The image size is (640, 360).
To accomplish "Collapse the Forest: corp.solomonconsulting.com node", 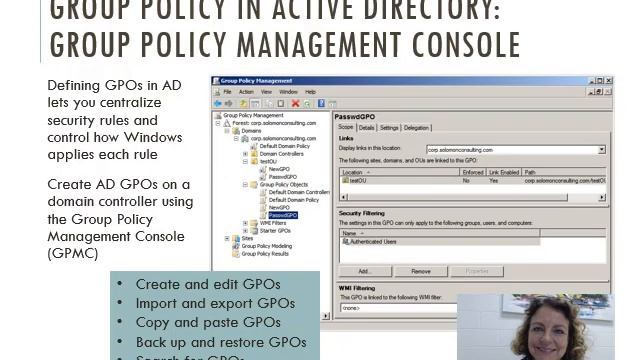I will pyautogui.click(x=218, y=123).
